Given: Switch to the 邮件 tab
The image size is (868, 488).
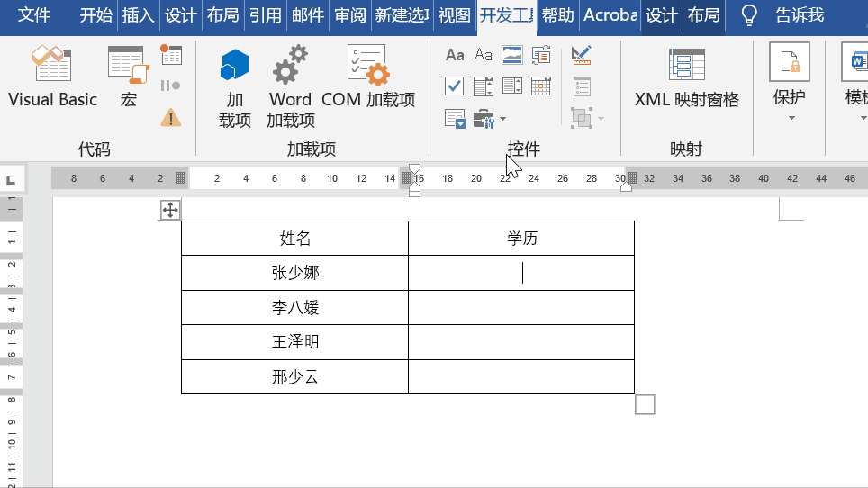Looking at the screenshot, I should click(308, 15).
